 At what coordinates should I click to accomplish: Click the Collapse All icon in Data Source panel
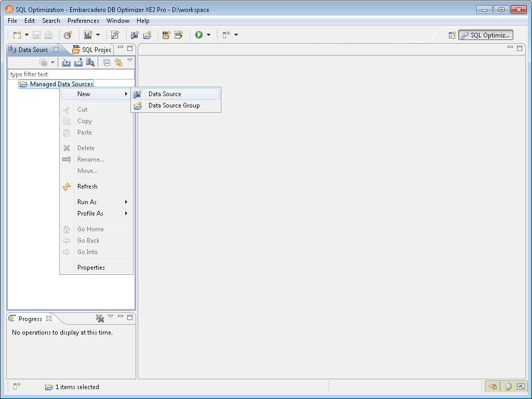107,62
